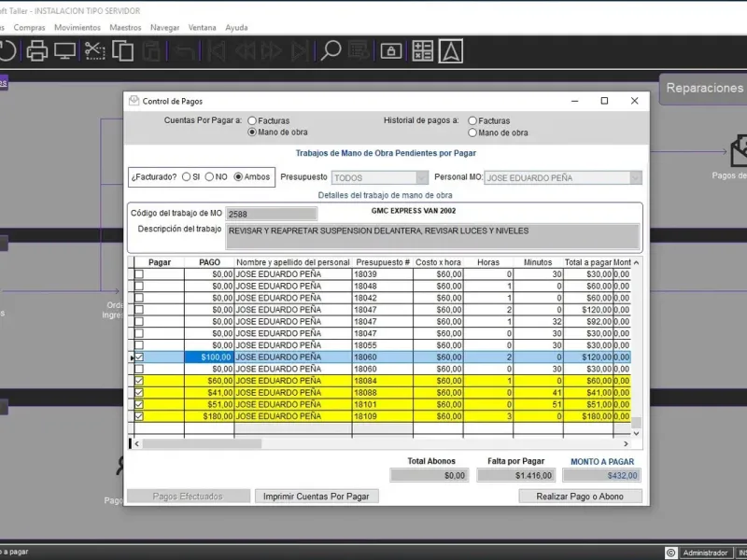
Task: Click the Código del trabajo de MO field
Action: (271, 214)
